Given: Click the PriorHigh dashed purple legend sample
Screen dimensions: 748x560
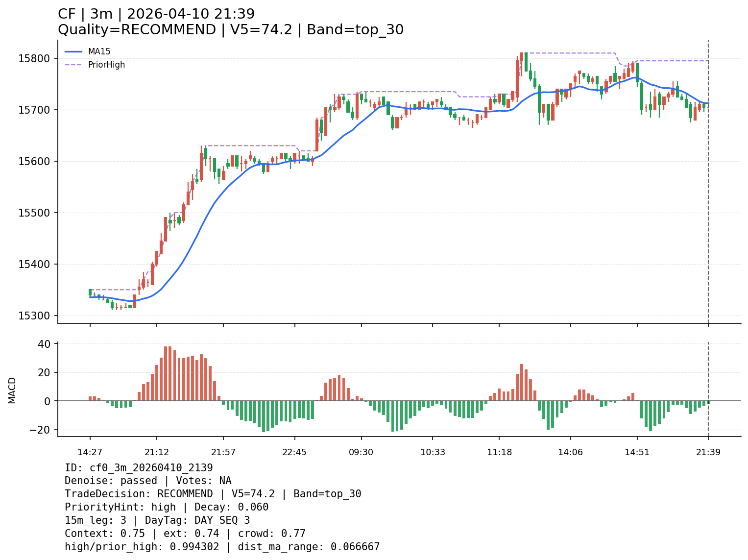Looking at the screenshot, I should coord(73,65).
